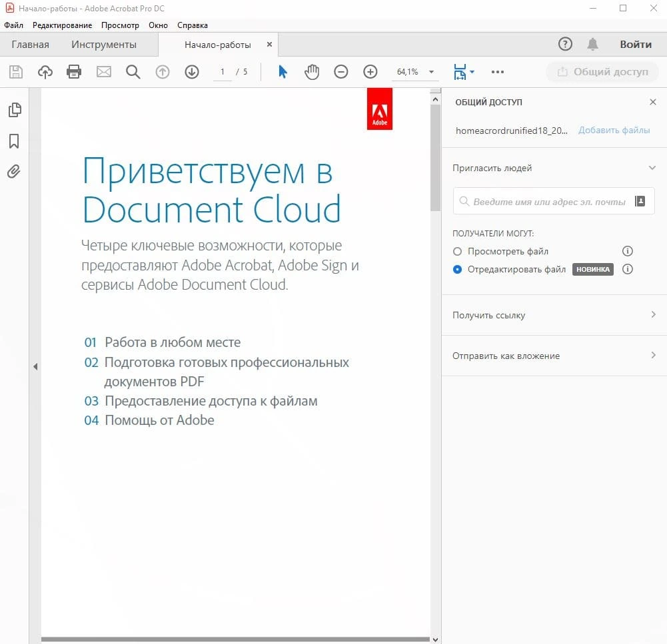Open Page Thumbnails panel
667x644 pixels.
pyautogui.click(x=15, y=110)
